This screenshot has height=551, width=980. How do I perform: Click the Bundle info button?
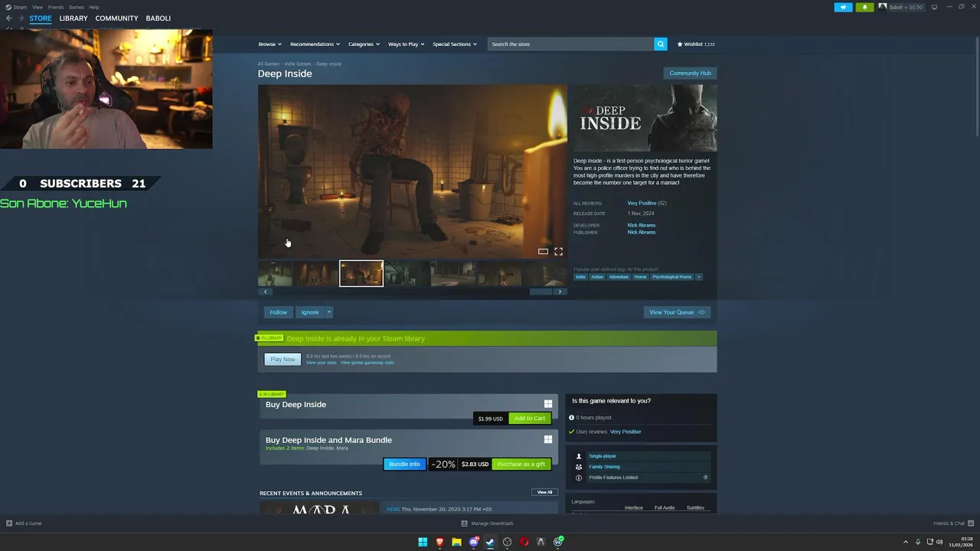[404, 465]
